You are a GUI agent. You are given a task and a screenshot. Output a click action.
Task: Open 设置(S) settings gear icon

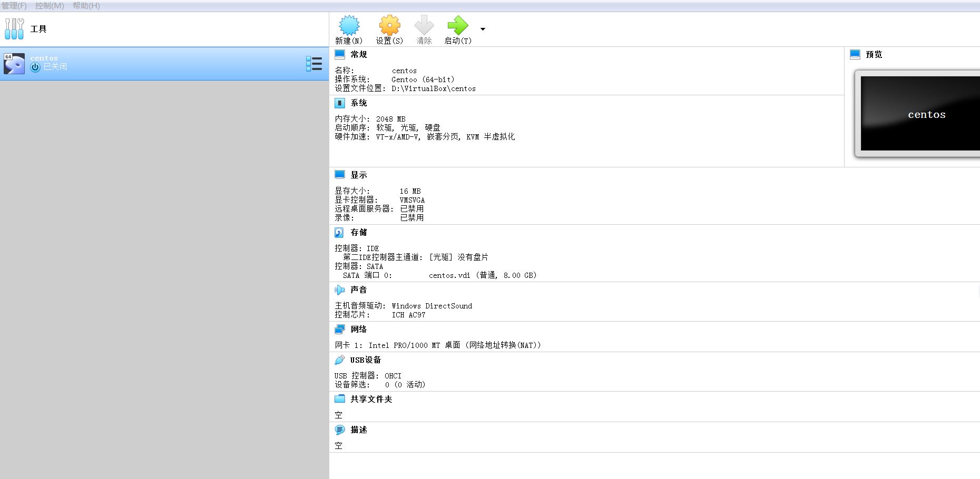[389, 25]
